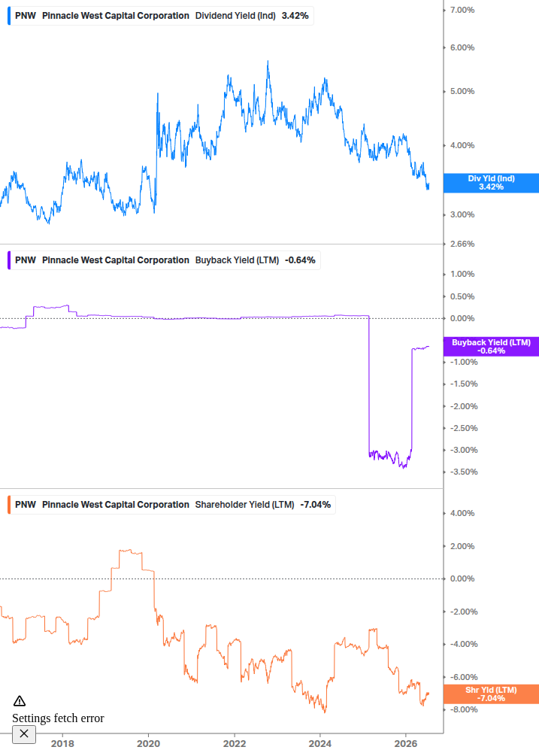Click the -4.00% label on shareholder yield axis
The image size is (539, 756).
[464, 644]
